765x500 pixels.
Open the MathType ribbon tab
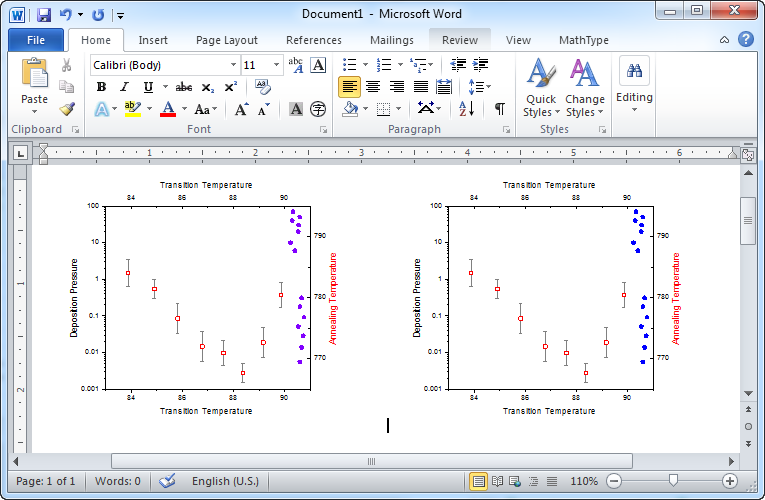tap(584, 40)
